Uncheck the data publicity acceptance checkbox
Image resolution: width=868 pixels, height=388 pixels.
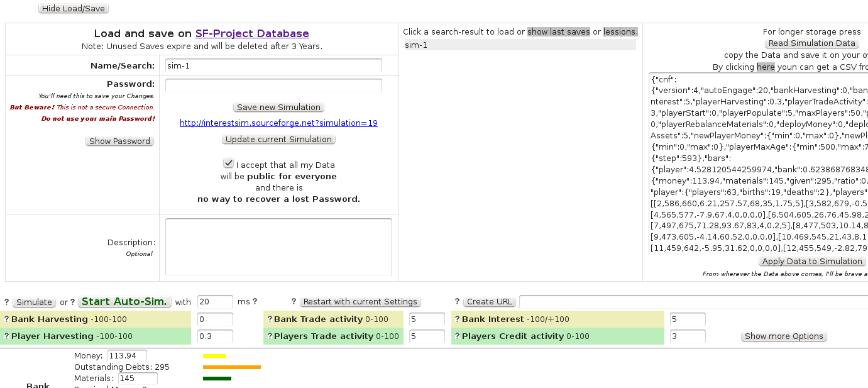click(x=229, y=162)
